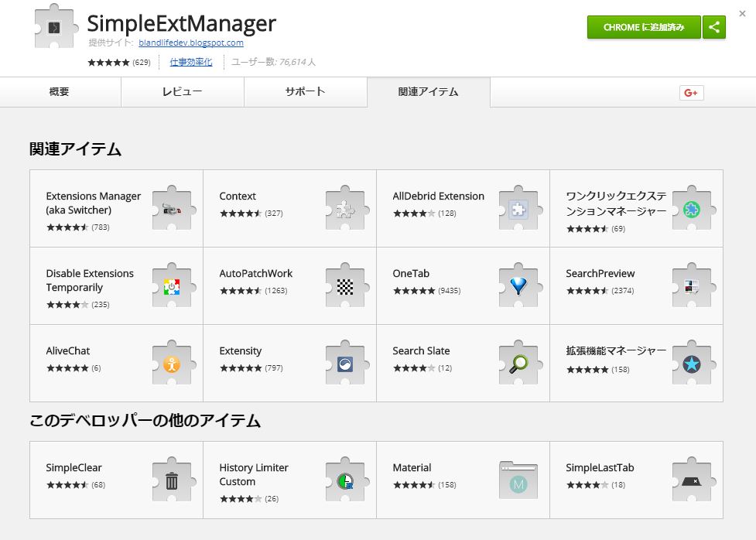
Task: Switch to the レビュー tab
Action: [183, 92]
